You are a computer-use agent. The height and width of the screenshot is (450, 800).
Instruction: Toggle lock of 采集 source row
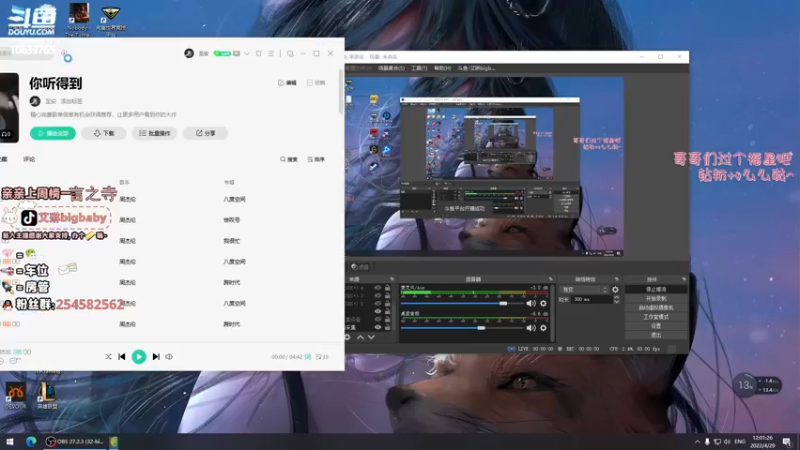pyautogui.click(x=387, y=327)
